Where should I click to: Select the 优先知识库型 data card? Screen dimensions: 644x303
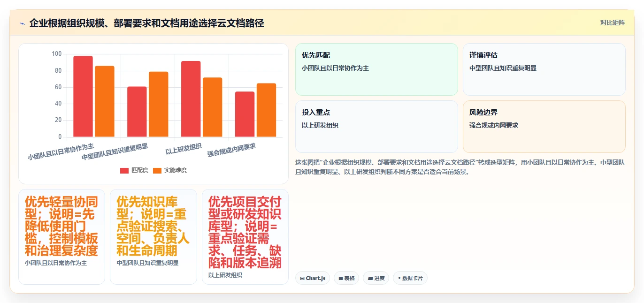(153, 237)
